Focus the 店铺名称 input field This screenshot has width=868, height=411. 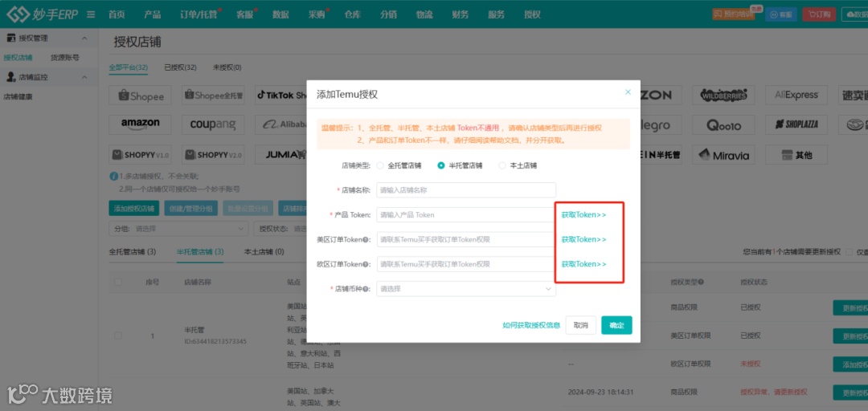click(466, 189)
